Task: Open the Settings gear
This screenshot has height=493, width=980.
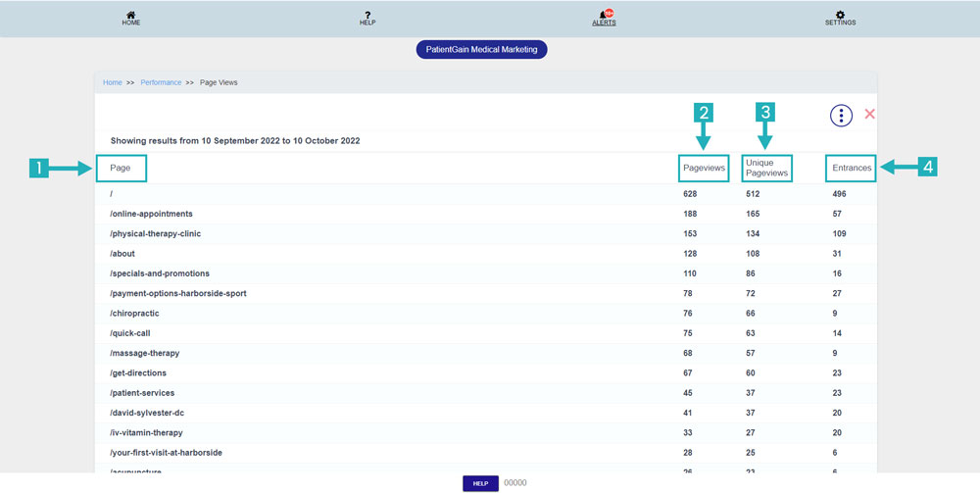Action: [x=840, y=18]
